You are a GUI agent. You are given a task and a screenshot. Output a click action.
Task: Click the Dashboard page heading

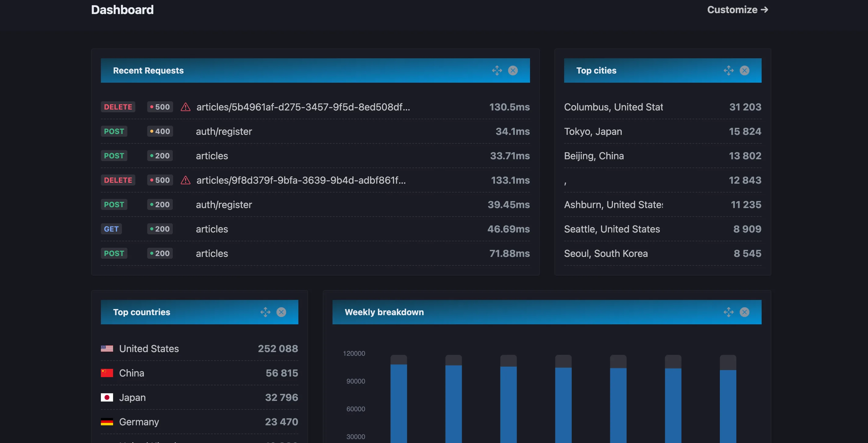[x=122, y=10]
